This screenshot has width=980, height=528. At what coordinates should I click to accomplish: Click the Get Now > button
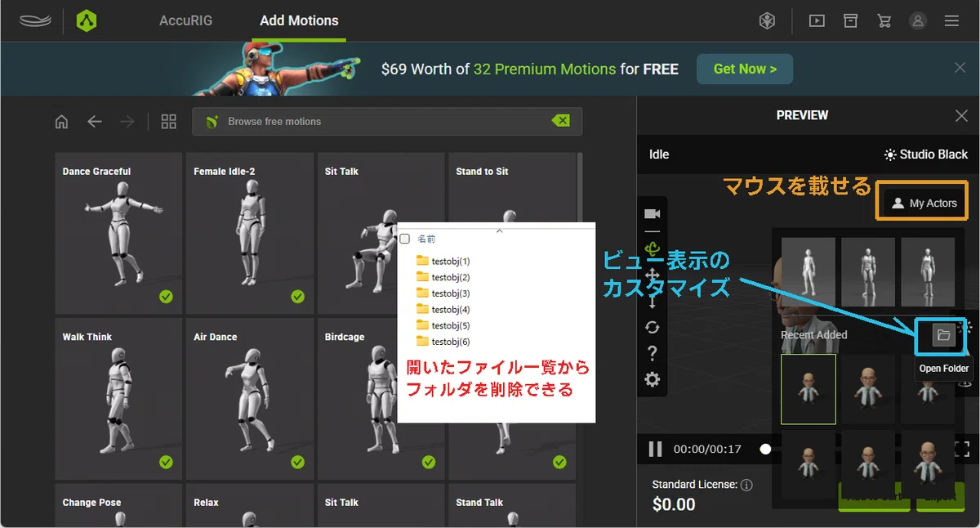745,69
